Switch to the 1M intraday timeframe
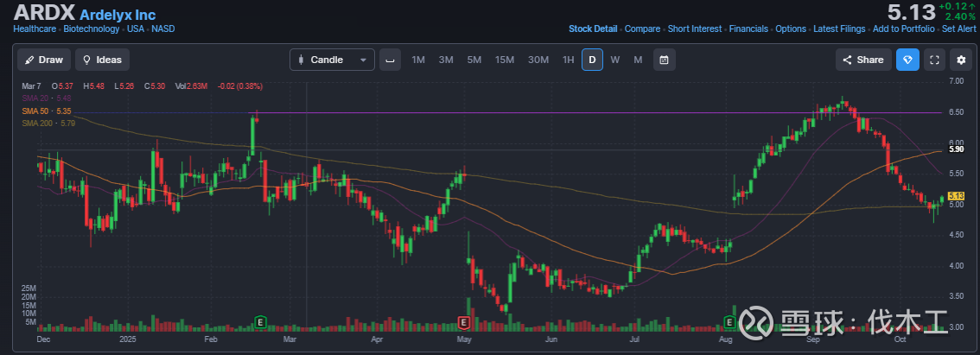980x355 pixels. 418,60
